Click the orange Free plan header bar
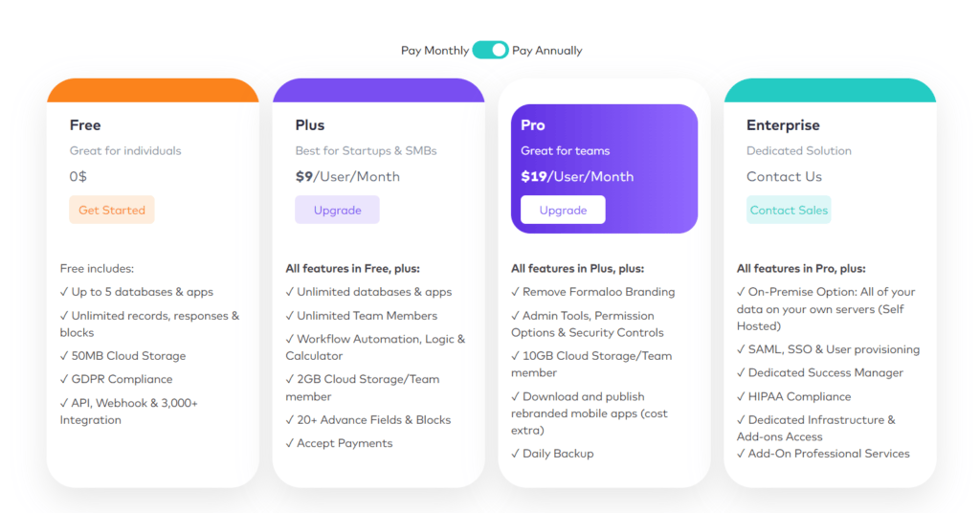Screen dimensions: 980x513 click(x=152, y=91)
